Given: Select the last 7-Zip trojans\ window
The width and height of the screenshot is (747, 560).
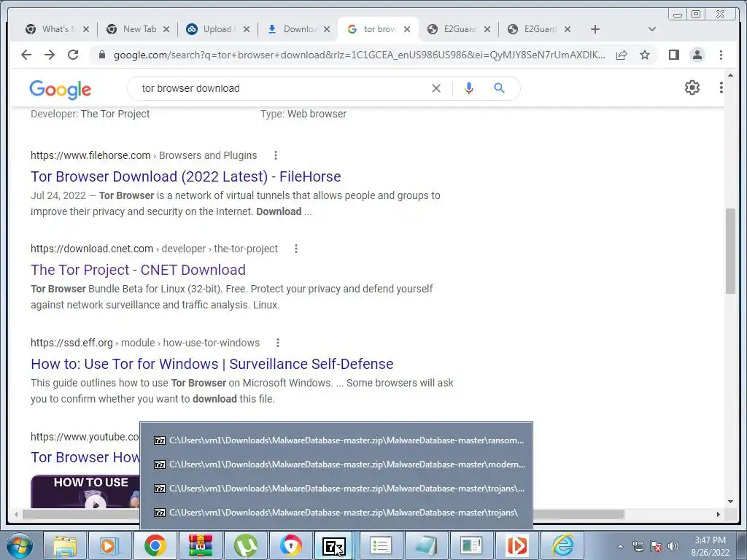Looking at the screenshot, I should [x=336, y=513].
